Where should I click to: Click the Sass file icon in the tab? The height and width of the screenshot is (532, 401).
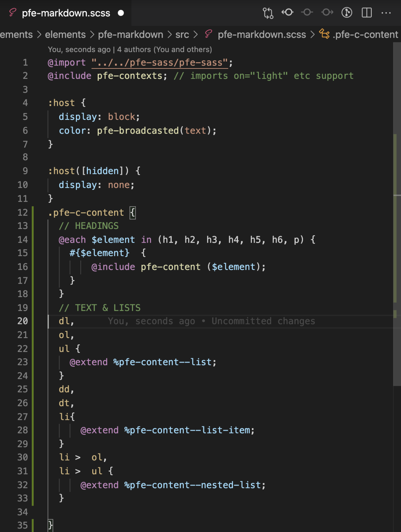pyautogui.click(x=13, y=13)
